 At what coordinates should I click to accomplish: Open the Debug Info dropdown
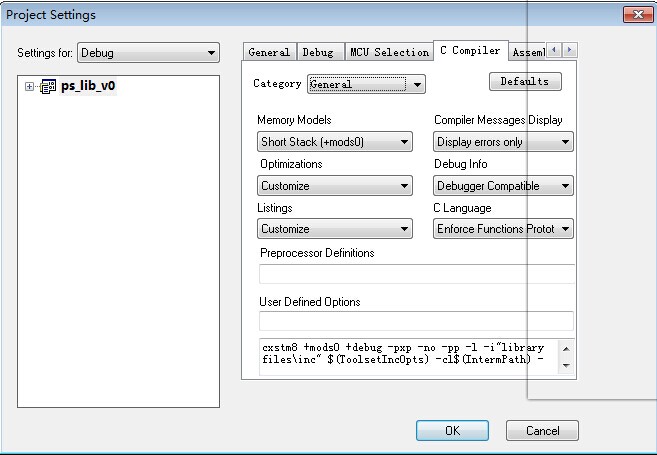click(x=503, y=186)
